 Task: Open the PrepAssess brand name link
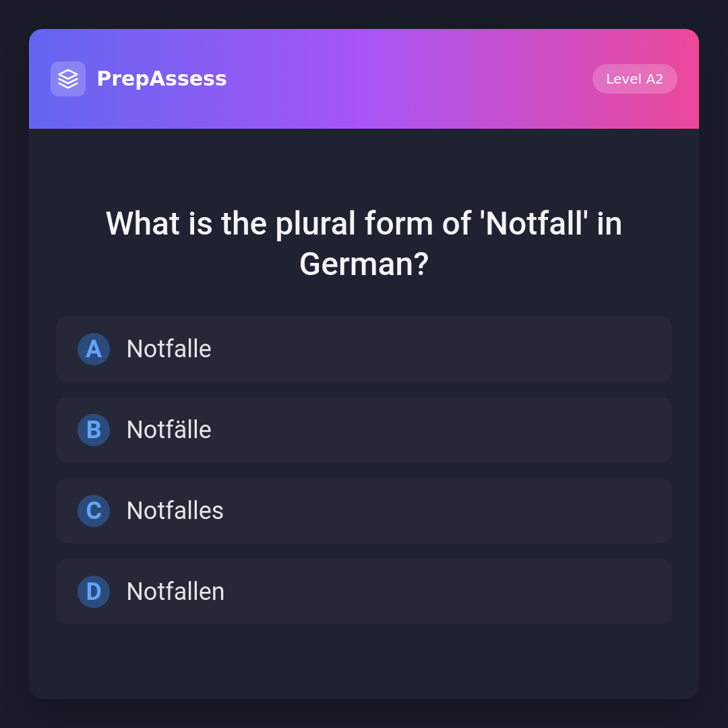[x=162, y=79]
